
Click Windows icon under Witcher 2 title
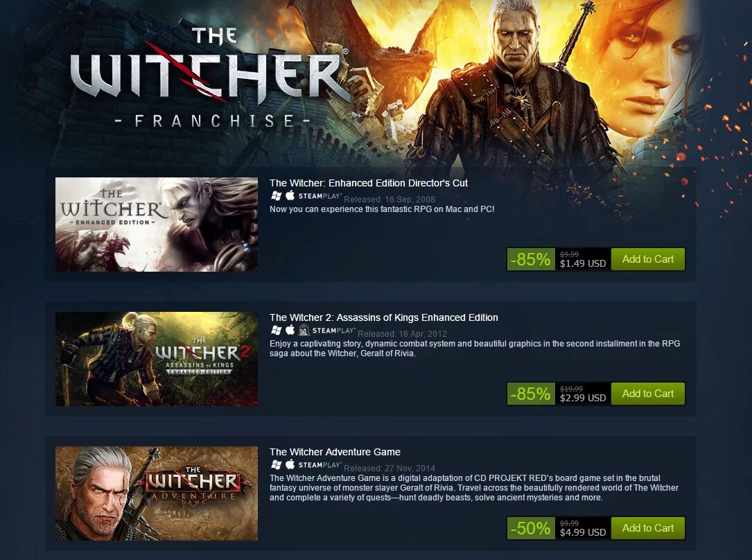(276, 330)
